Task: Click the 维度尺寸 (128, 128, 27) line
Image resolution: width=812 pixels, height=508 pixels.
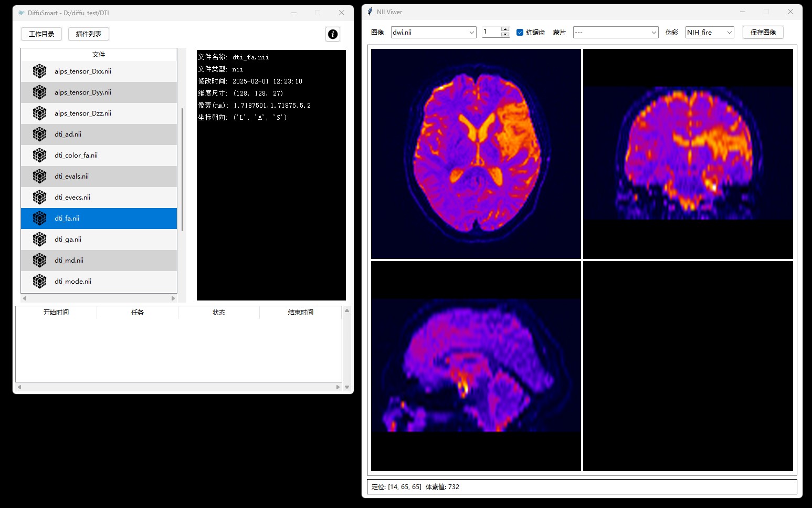Action: 241,94
